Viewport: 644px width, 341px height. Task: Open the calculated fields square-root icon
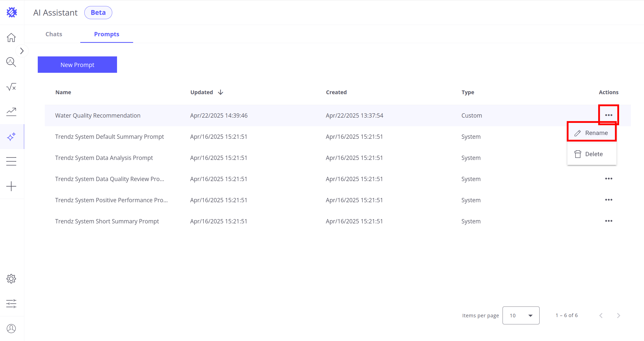11,87
